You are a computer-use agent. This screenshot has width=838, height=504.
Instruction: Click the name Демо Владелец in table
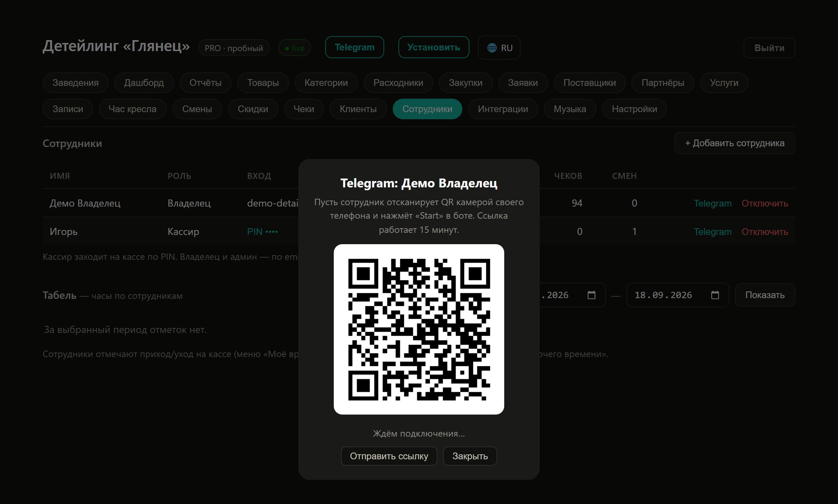coord(85,203)
